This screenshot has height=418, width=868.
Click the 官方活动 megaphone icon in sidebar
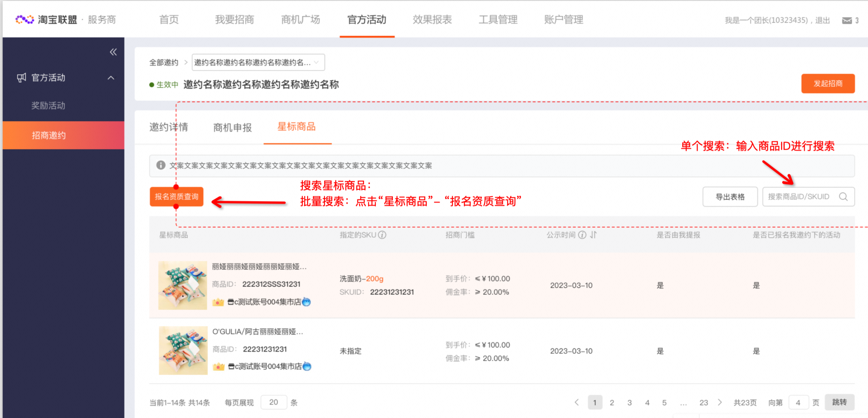tap(21, 77)
